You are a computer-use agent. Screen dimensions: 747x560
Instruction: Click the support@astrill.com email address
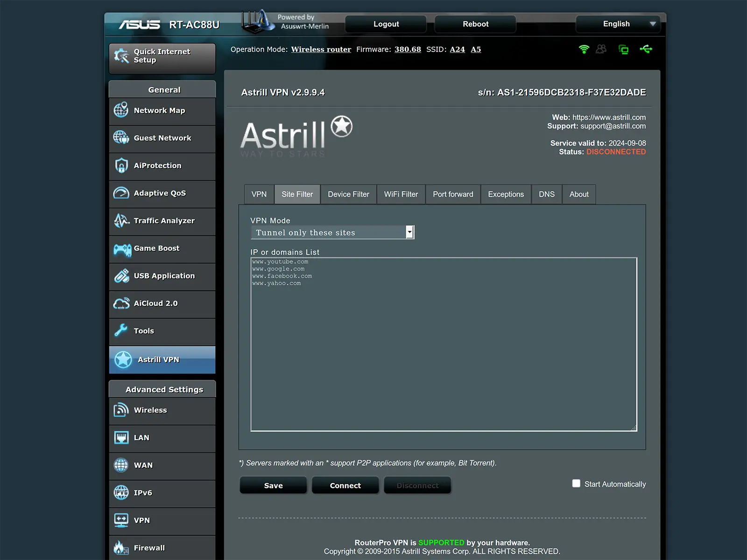(613, 126)
